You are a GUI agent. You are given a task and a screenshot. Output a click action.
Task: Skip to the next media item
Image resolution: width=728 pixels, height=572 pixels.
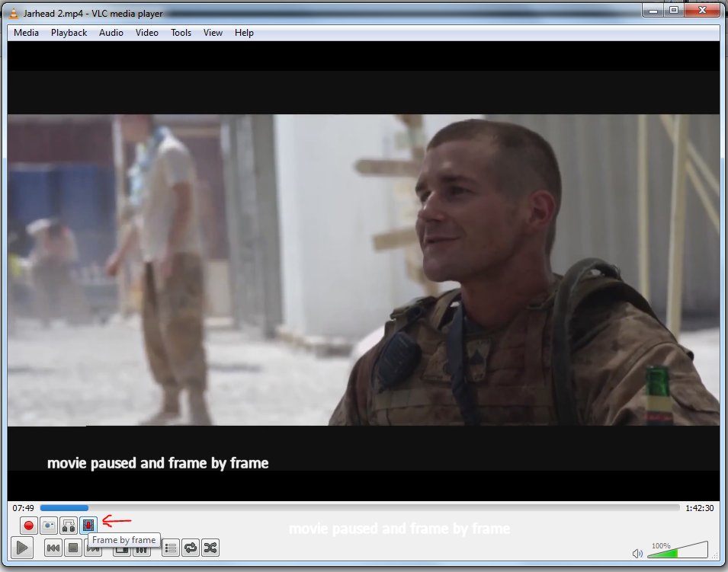coord(93,549)
